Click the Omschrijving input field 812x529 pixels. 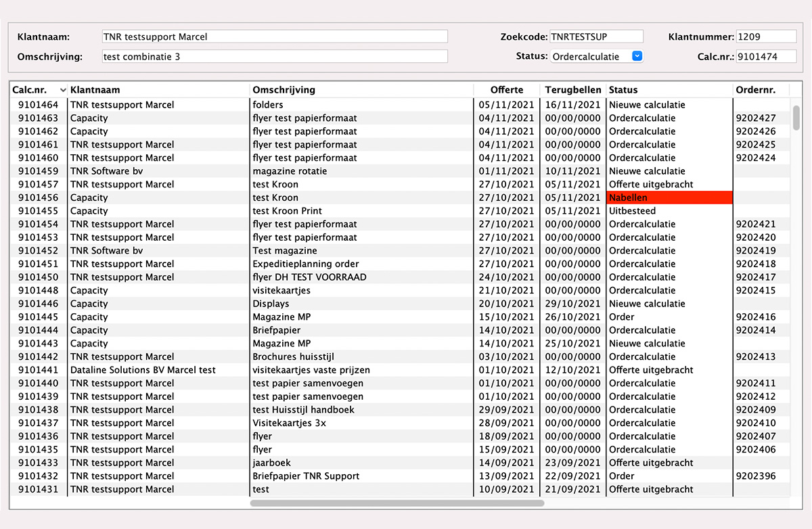tap(275, 57)
